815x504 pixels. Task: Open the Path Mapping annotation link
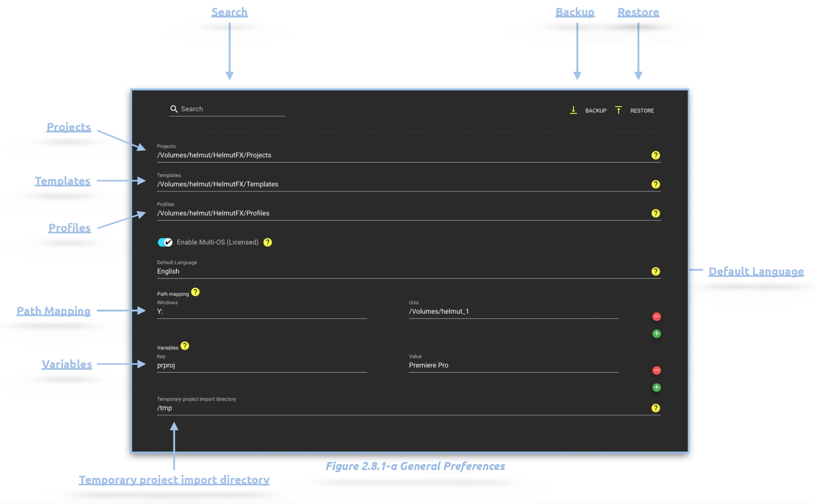coord(53,311)
